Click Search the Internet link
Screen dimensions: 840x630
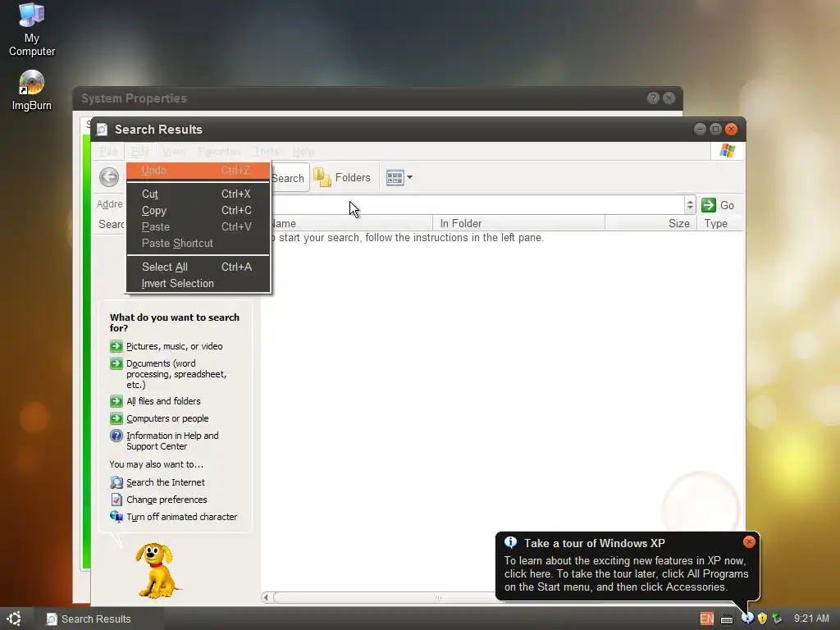166,482
